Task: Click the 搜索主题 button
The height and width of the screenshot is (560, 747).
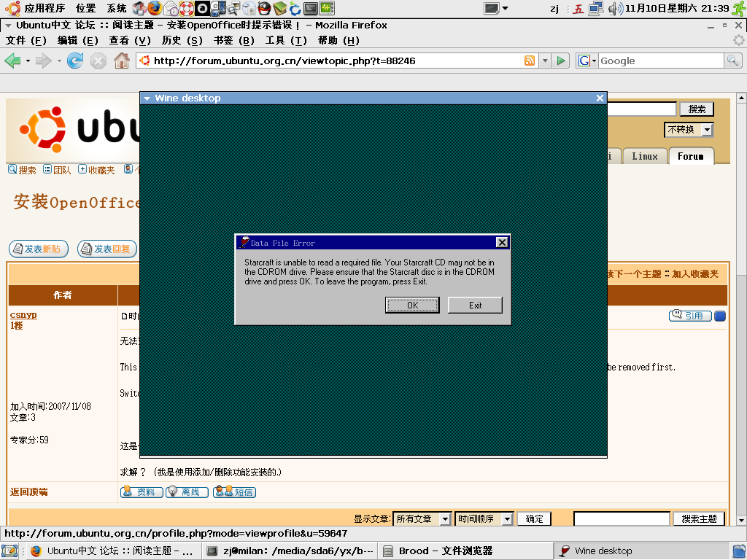Action: 699,518
